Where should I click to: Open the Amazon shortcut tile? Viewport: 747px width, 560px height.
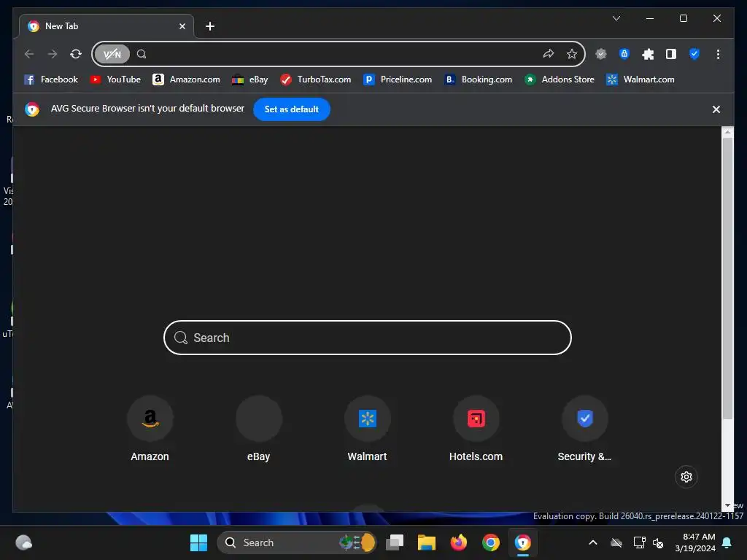click(x=150, y=429)
